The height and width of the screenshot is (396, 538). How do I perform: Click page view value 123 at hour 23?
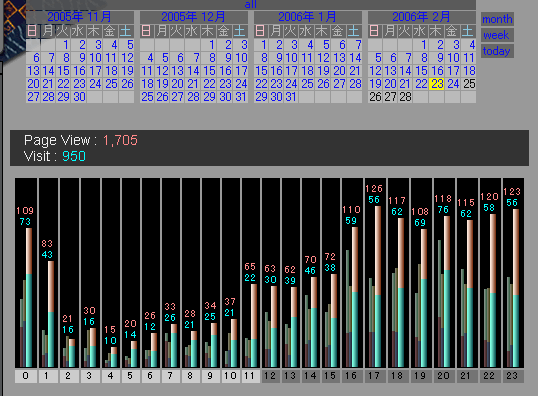512,191
